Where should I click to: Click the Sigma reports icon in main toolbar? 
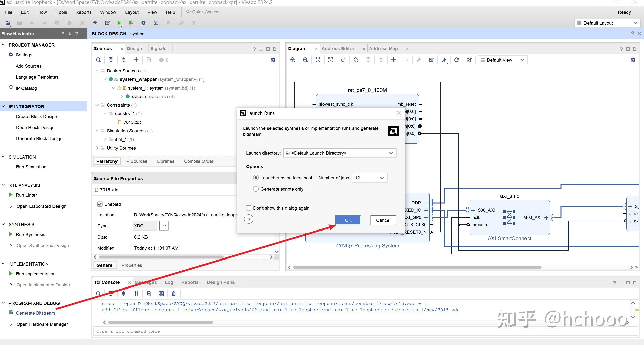[156, 23]
